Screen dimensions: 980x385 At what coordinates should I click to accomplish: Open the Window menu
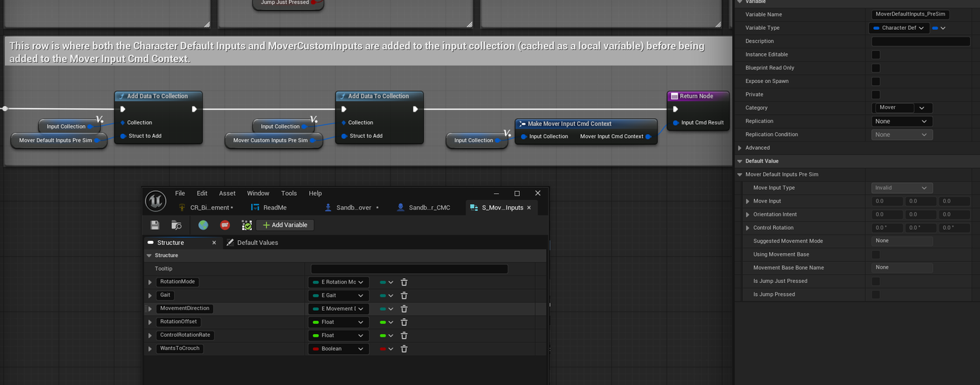point(258,193)
